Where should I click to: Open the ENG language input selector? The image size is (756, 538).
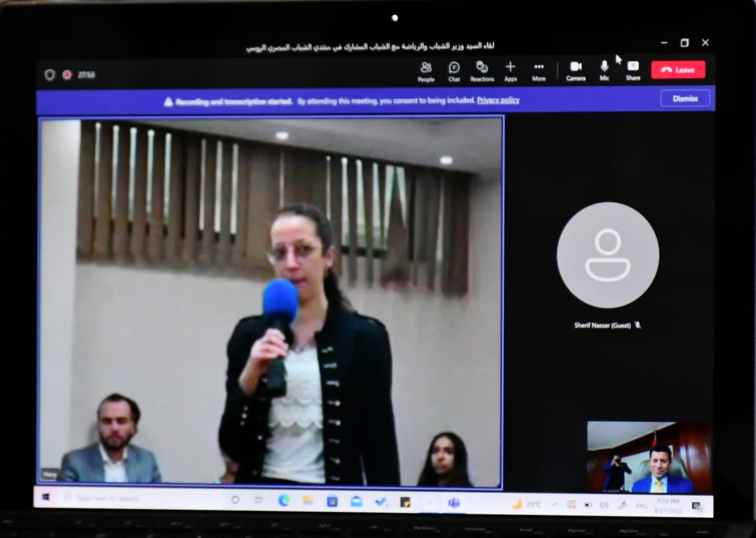[641, 505]
